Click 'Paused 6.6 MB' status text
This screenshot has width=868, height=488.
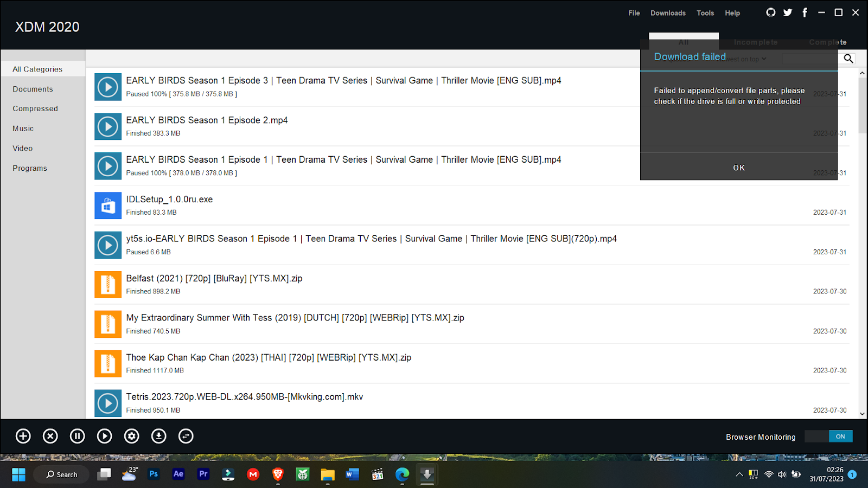148,252
